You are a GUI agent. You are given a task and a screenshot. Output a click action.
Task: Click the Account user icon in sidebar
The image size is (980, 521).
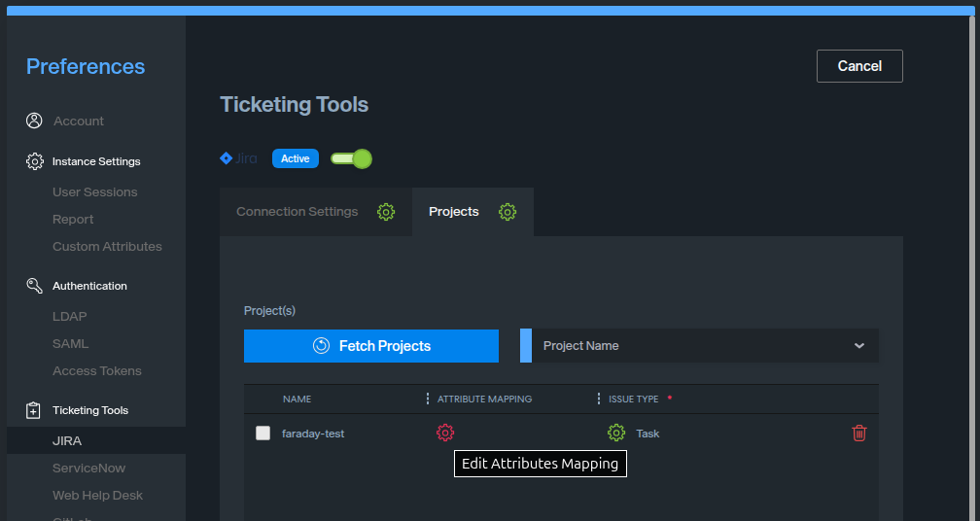click(x=35, y=121)
